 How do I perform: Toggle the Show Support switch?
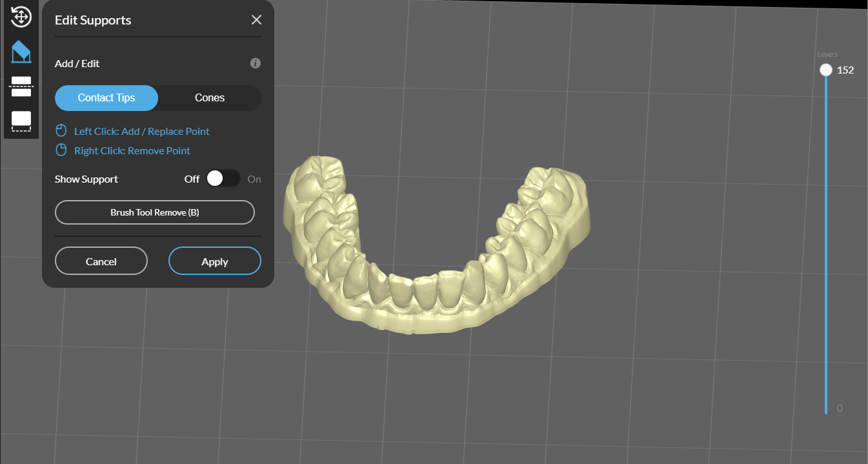pos(223,179)
